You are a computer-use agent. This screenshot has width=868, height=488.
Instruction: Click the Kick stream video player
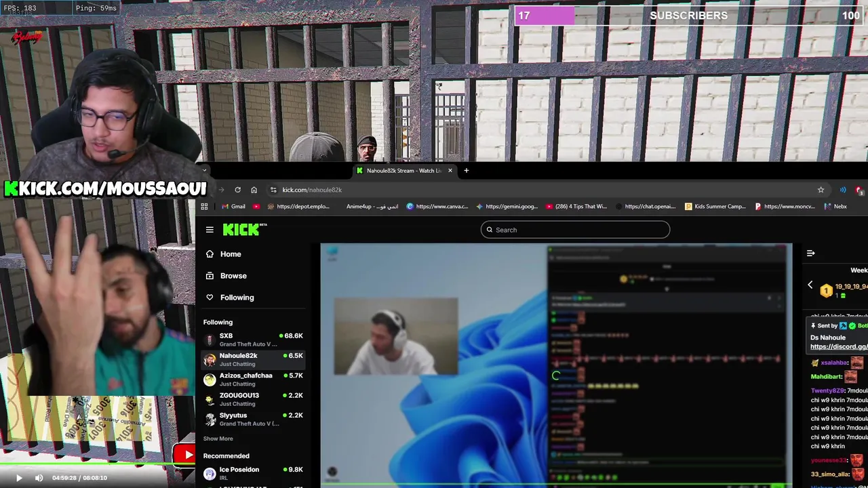(x=556, y=365)
